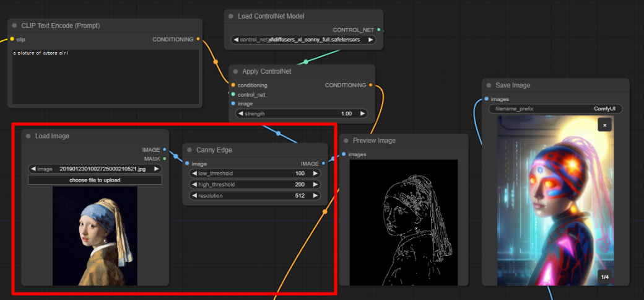Click the Preview Image title
The width and height of the screenshot is (644, 300).
(x=374, y=141)
